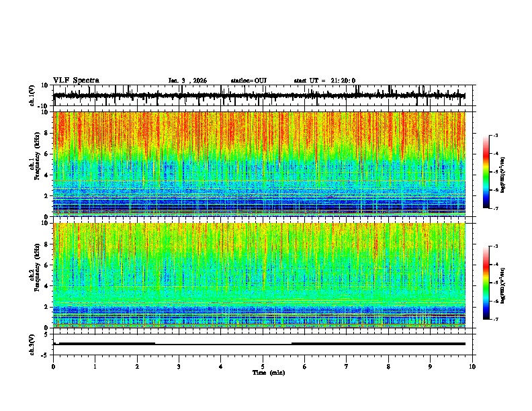This screenshot has height=411, width=532.
Task: Click the -3 label on ch.1 color scale
Action: pyautogui.click(x=496, y=136)
